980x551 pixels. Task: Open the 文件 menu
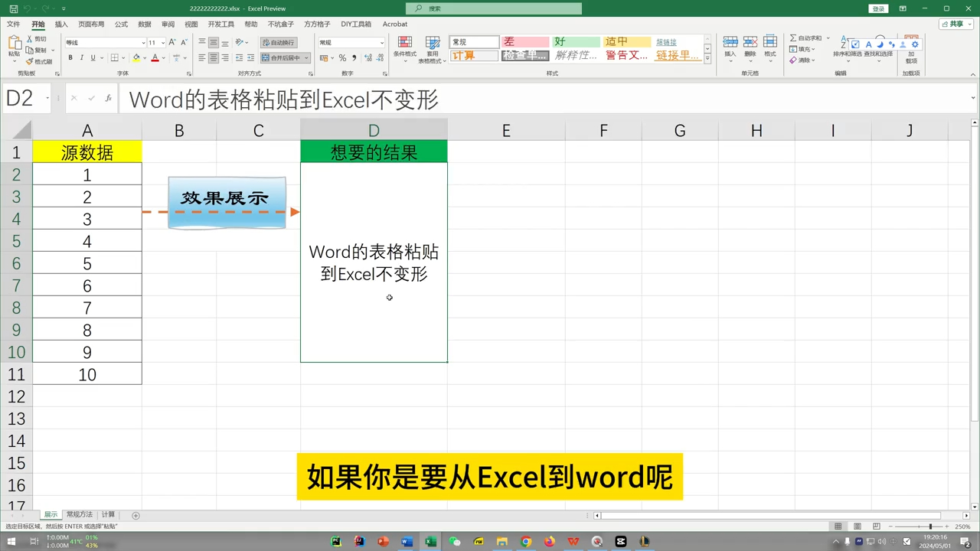[x=13, y=24]
